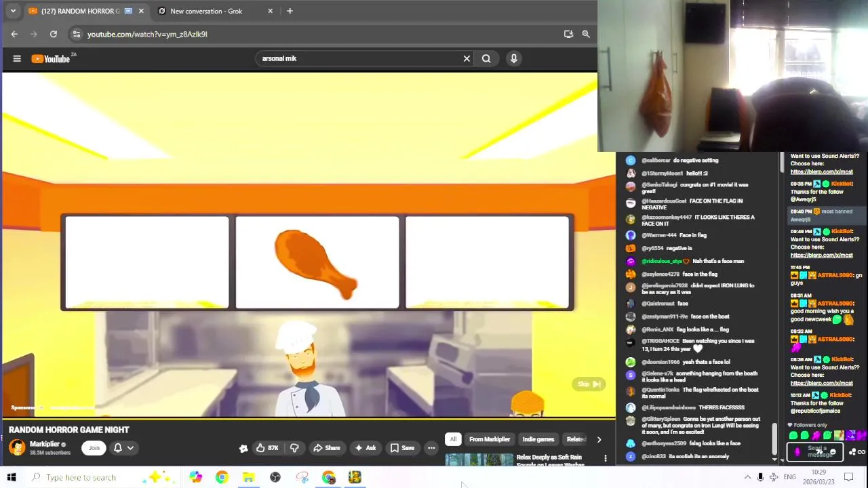Open the more actions ellipsis menu
Screen dimensions: 868x488
click(431, 448)
